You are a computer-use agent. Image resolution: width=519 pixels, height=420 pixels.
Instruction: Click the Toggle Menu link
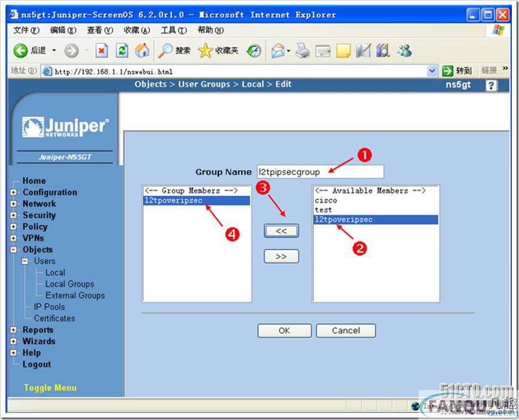pyautogui.click(x=50, y=388)
